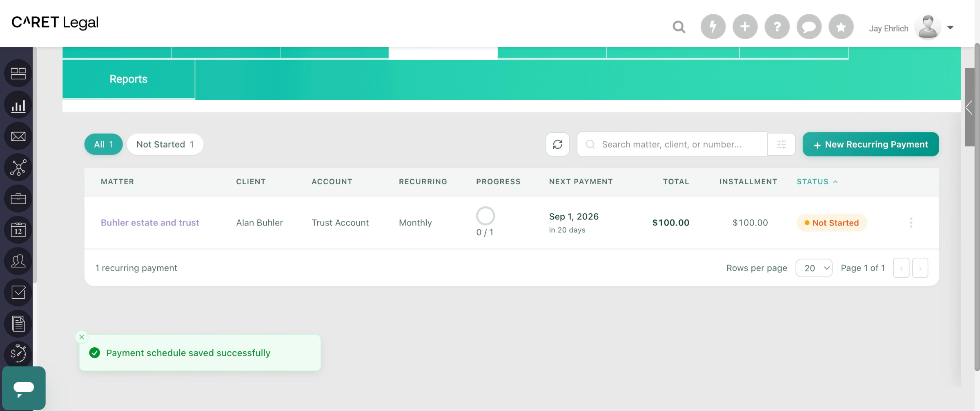The image size is (980, 411).
Task: Open the calendar sidebar icon
Action: tap(18, 230)
